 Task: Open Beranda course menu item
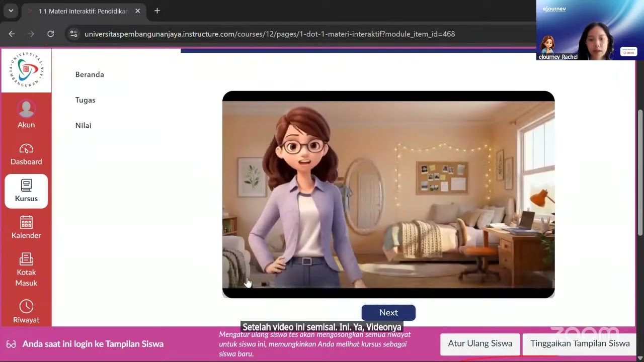point(90,74)
